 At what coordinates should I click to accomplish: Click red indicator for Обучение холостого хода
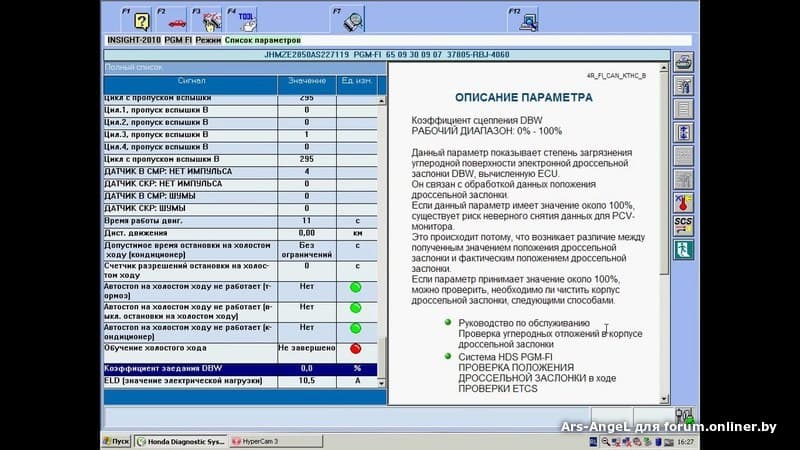coord(355,348)
